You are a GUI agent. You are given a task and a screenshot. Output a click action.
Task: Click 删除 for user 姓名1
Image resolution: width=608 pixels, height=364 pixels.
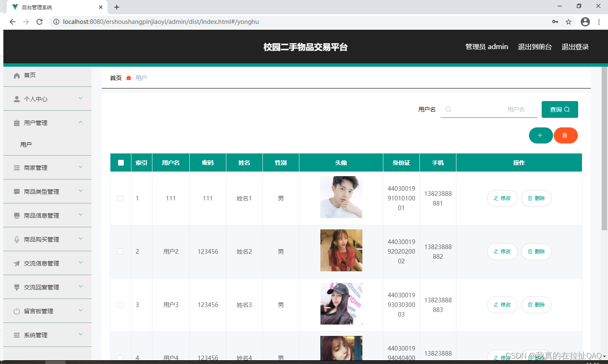point(536,198)
